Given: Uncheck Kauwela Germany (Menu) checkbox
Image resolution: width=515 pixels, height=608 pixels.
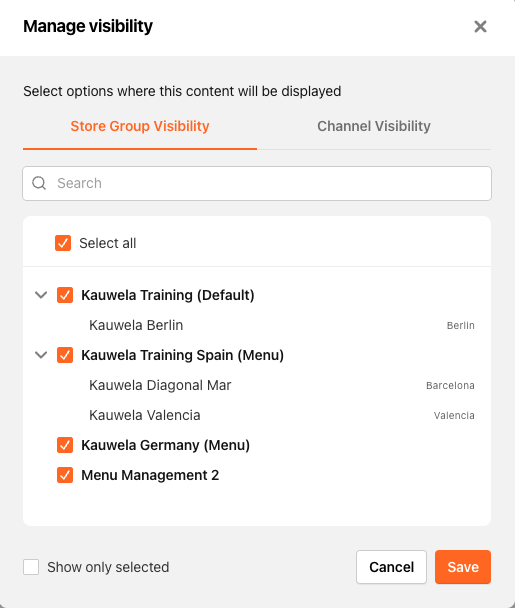Looking at the screenshot, I should [x=65, y=445].
